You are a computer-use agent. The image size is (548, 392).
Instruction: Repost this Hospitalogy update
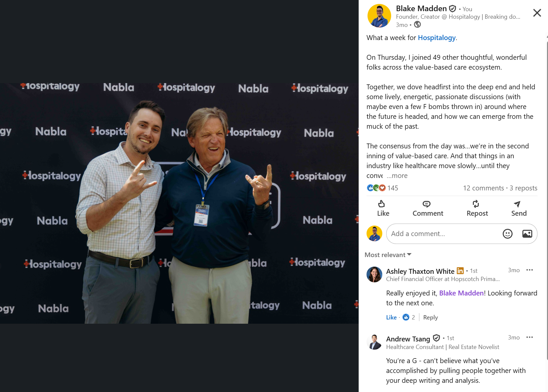pyautogui.click(x=477, y=208)
